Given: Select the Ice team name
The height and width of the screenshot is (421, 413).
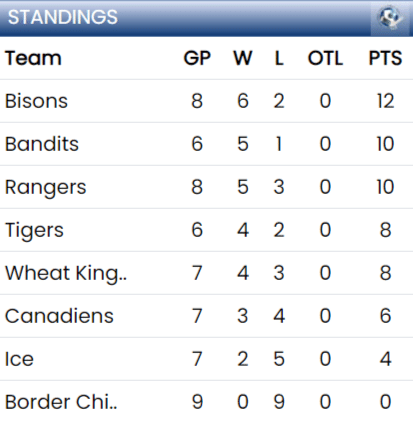Looking at the screenshot, I should [19, 359].
